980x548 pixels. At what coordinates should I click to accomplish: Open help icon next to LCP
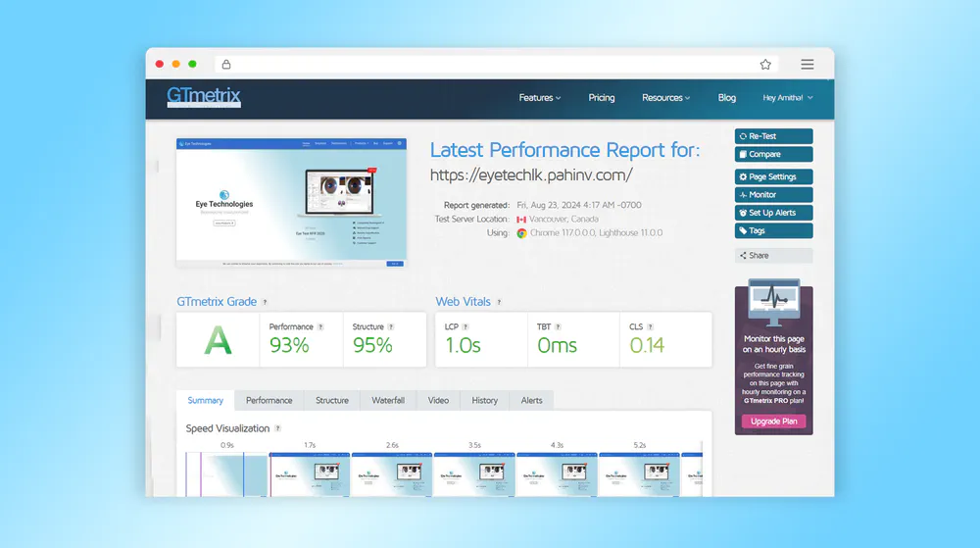tap(465, 326)
